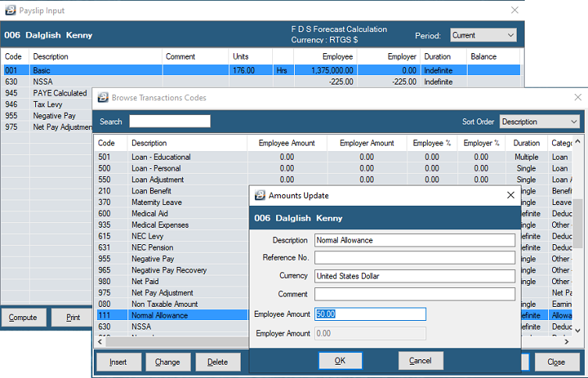Viewport: 588px width, 378px height.
Task: Click the Employer Amount column header
Action: pos(367,142)
